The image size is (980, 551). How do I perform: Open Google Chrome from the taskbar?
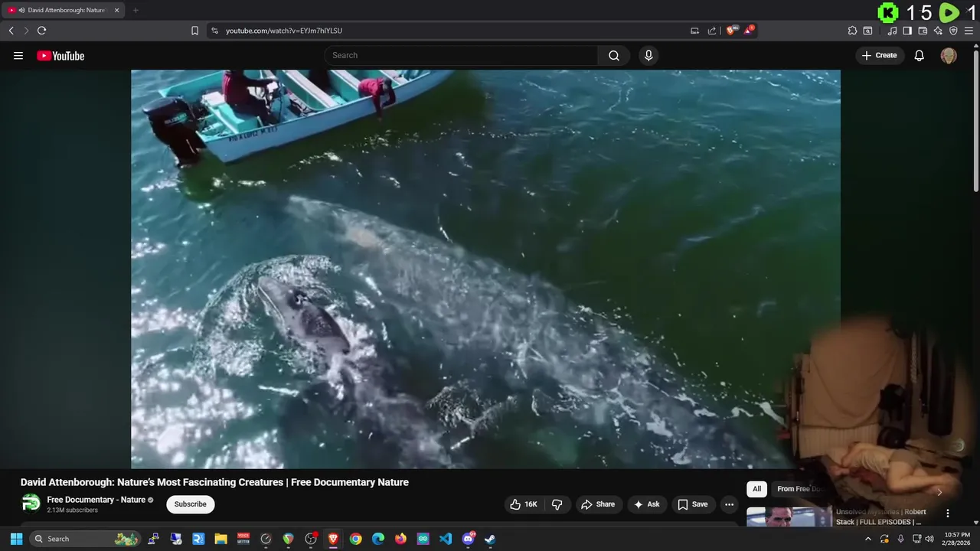(x=355, y=539)
